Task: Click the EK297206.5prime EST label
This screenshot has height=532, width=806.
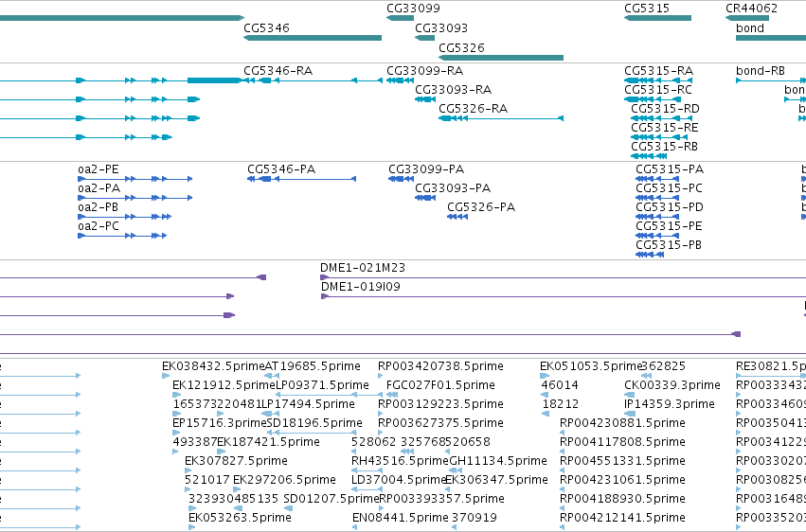Action: [284, 480]
